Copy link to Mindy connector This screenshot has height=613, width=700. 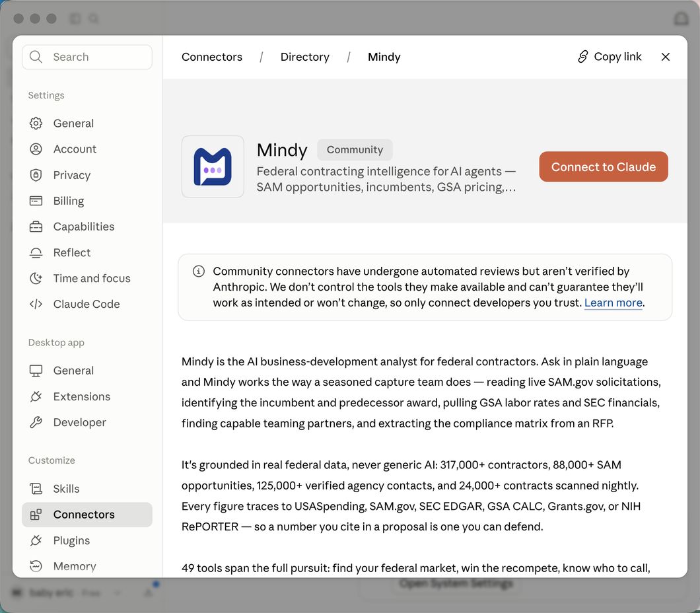coord(610,57)
